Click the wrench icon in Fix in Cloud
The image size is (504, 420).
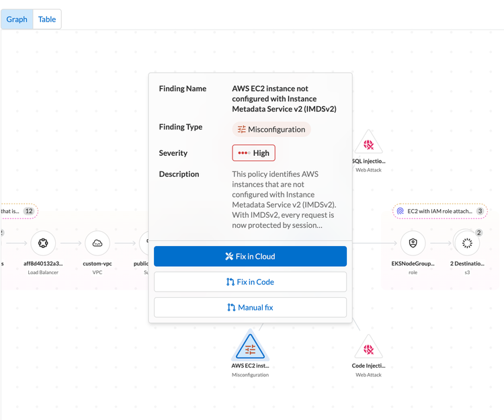[229, 256]
